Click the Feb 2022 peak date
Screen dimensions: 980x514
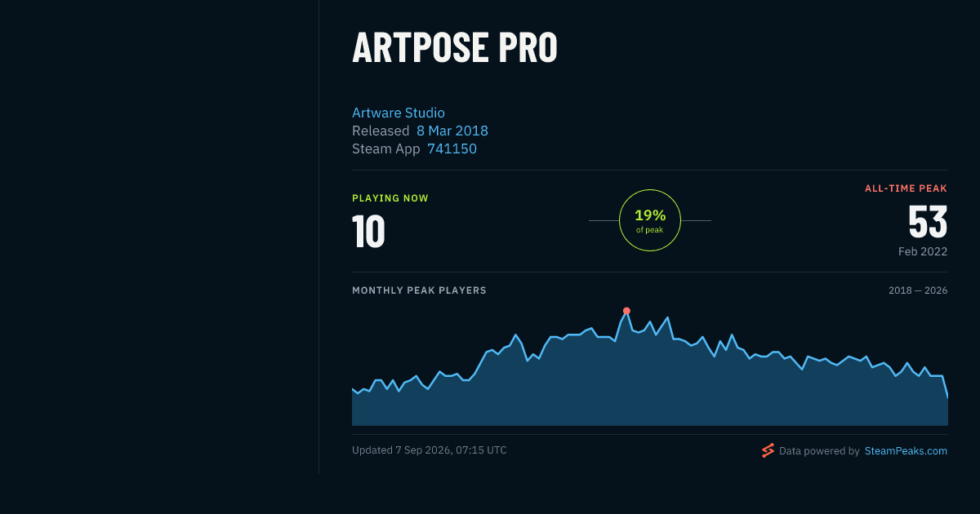pos(923,251)
